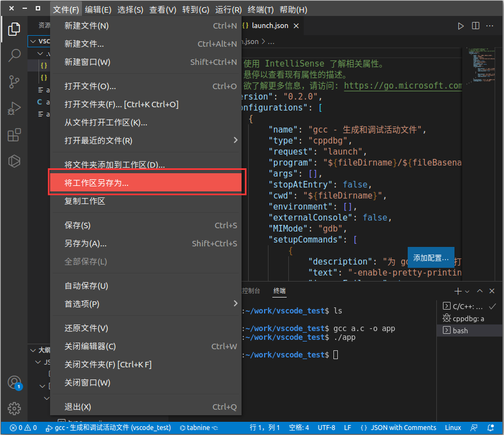Open terminal launch profile dropdown arrow

(467, 291)
